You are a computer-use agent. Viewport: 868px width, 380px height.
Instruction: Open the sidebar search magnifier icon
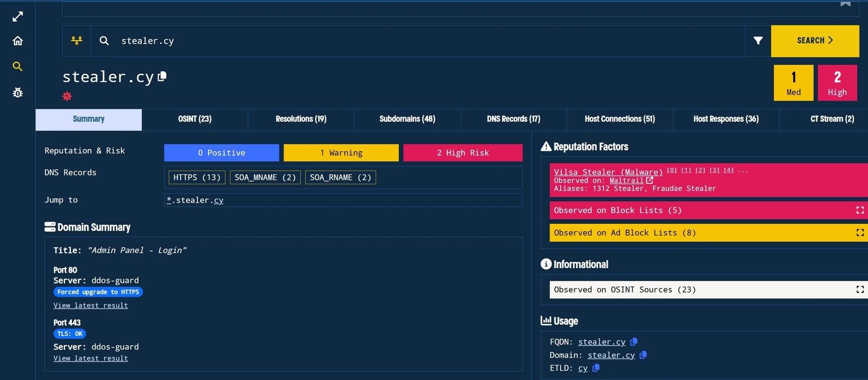point(17,66)
